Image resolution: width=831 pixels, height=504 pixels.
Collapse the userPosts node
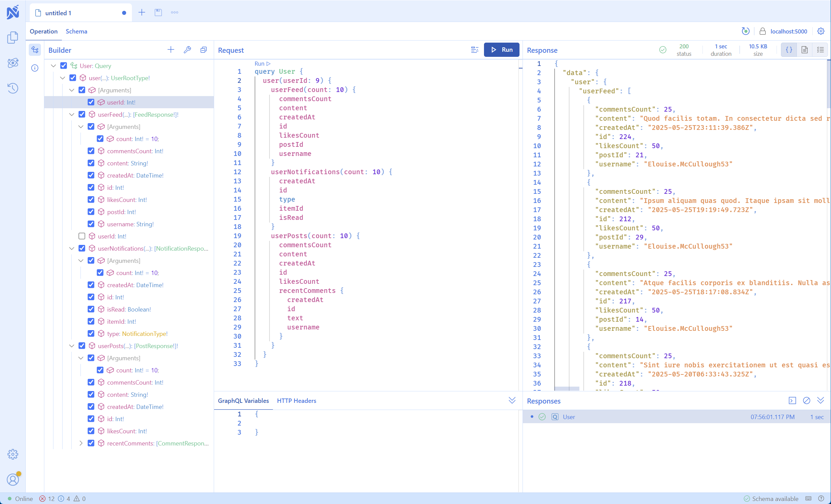[72, 346]
